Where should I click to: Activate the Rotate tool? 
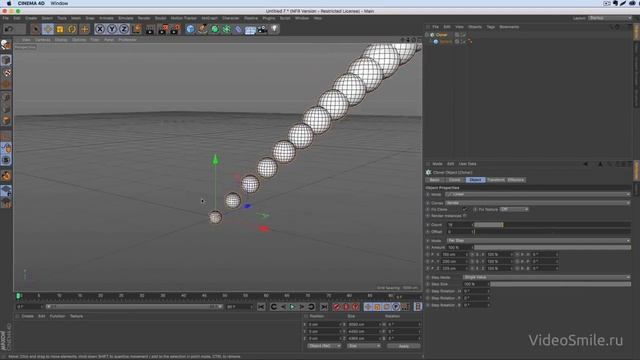pos(72,29)
